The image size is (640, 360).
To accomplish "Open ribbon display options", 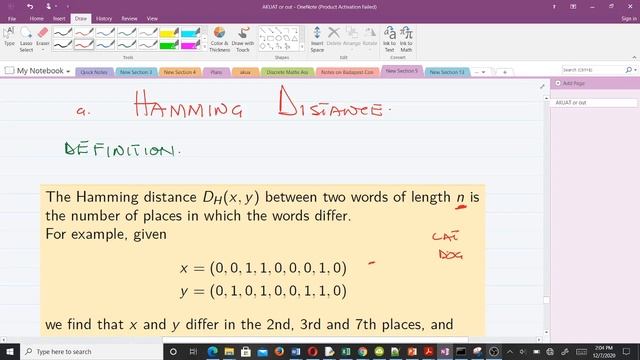I will pyautogui.click(x=573, y=7).
